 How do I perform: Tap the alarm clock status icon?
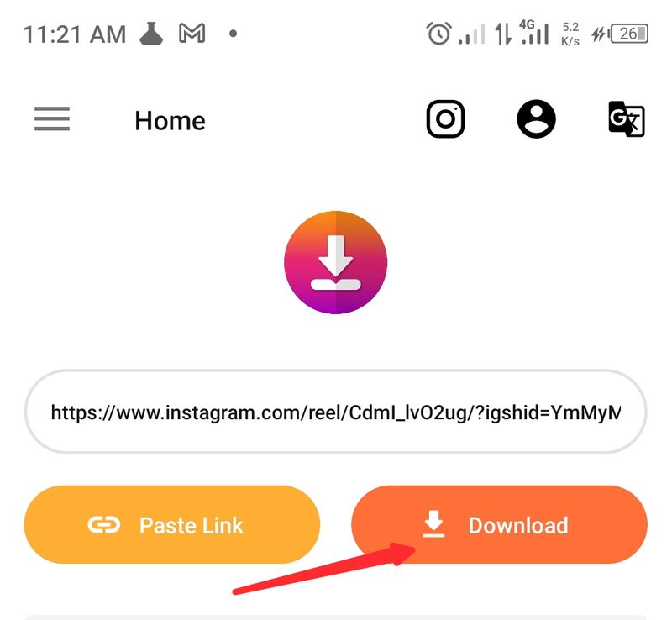pos(438,34)
